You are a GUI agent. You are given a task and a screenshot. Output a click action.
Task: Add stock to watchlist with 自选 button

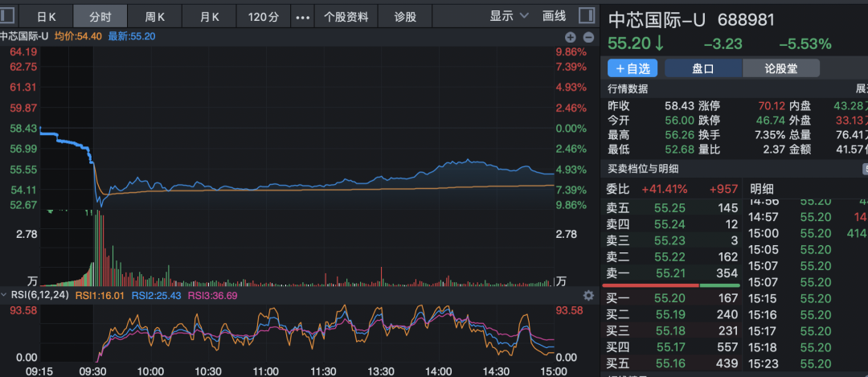[x=633, y=68]
